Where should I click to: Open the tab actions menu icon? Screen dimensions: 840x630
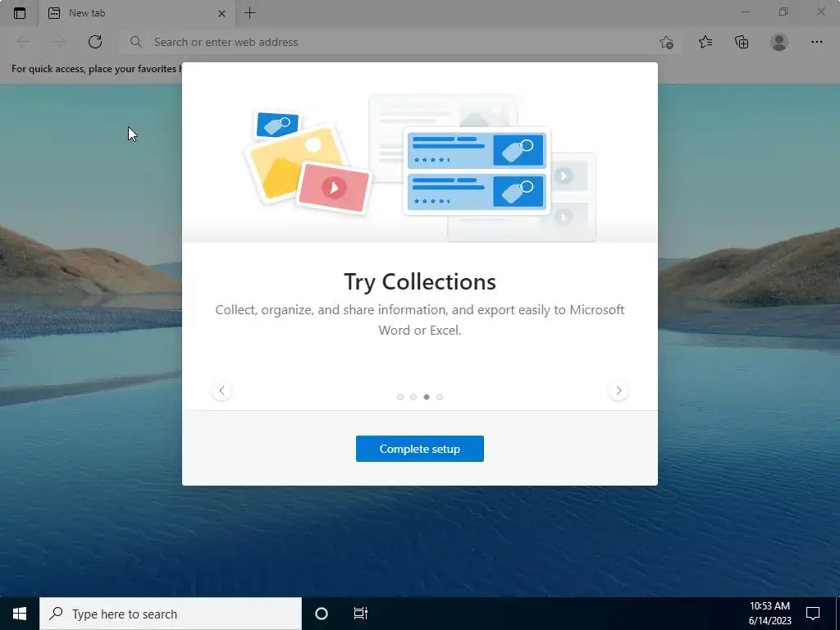point(20,13)
